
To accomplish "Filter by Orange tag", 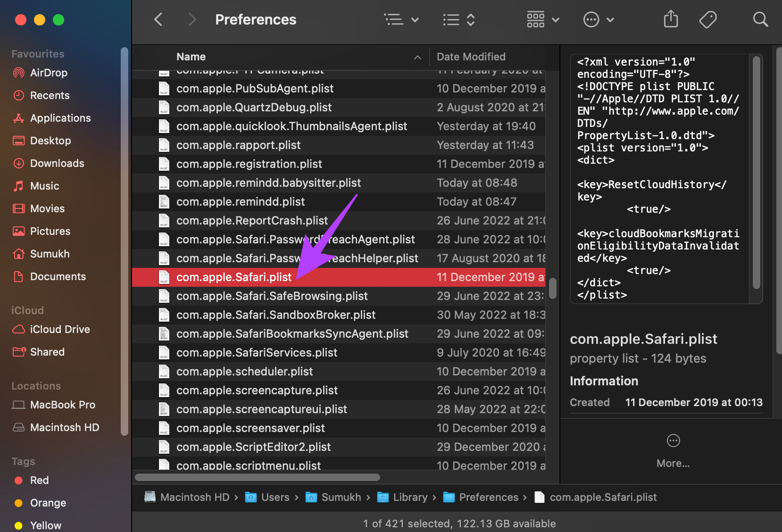I will [48, 503].
